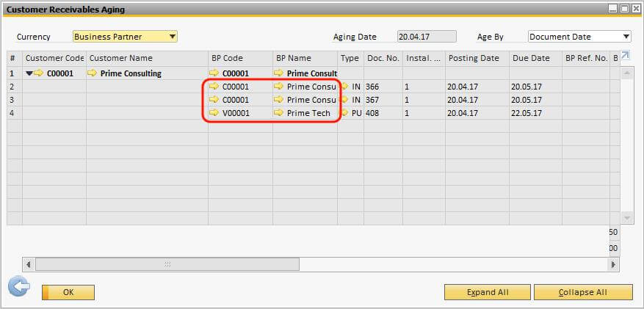Click the BP Ref. No. column header
The width and height of the screenshot is (644, 309).
[x=586, y=58]
